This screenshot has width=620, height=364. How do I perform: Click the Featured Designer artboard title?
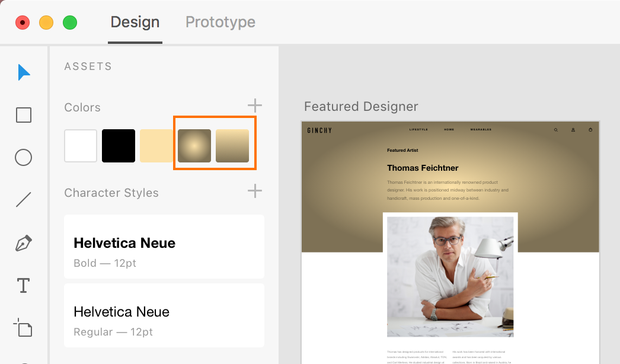361,107
